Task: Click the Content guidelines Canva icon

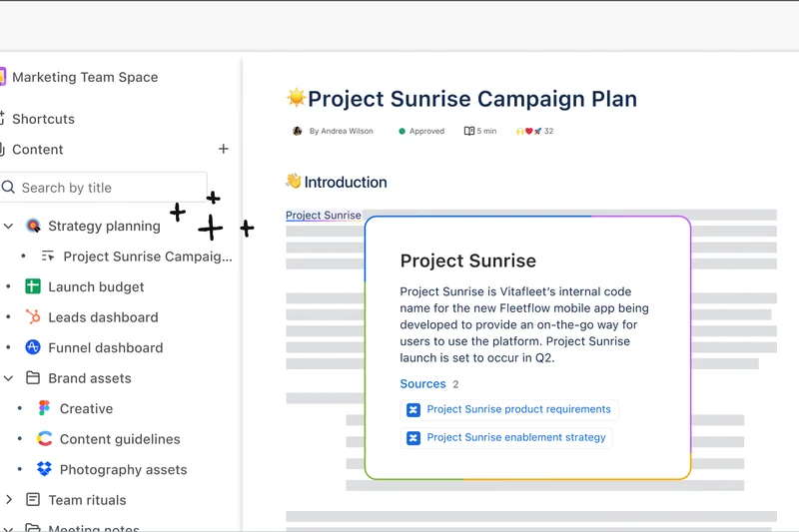Action: (44, 438)
